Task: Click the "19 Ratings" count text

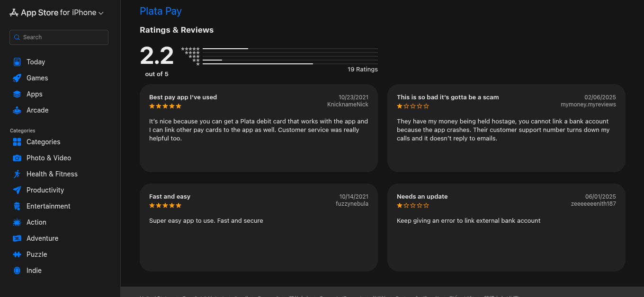Action: click(x=363, y=69)
